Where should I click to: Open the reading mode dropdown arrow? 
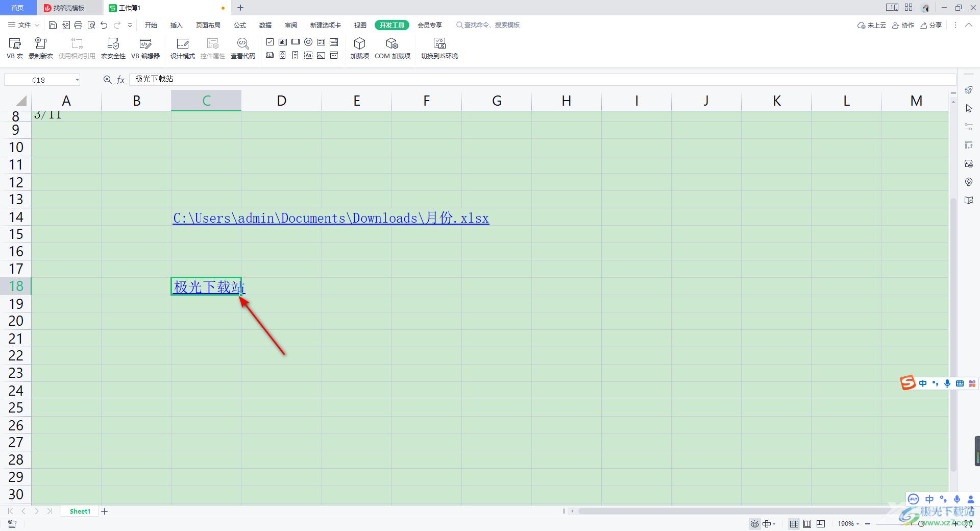tap(774, 524)
